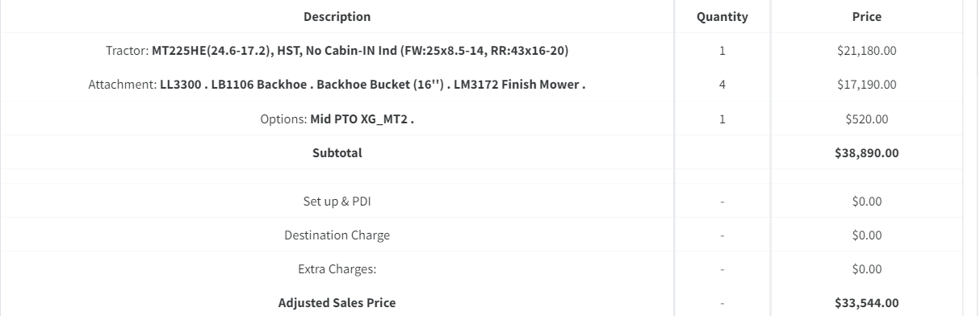Viewport: 980px width, 316px height.
Task: Click the adjusted price $33,544.00
Action: pos(866,302)
